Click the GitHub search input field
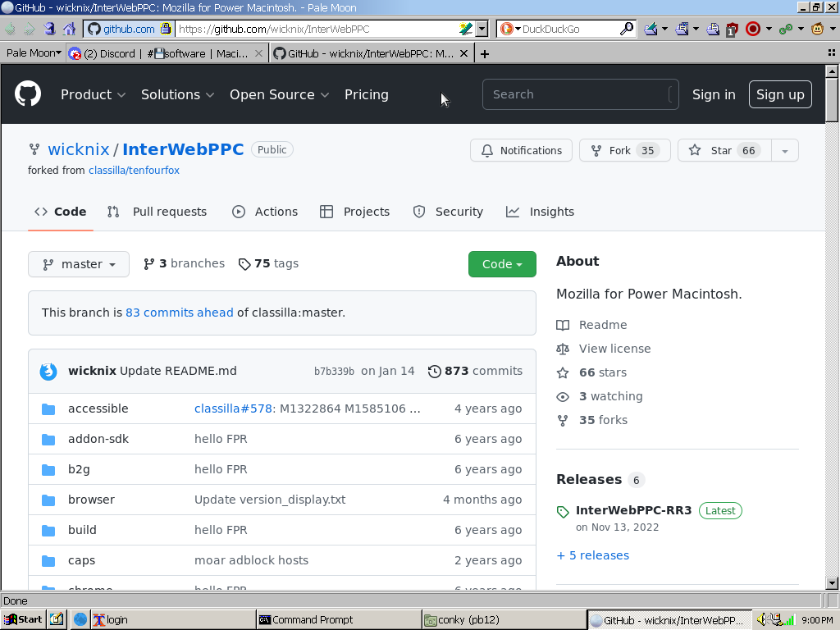 tap(580, 94)
